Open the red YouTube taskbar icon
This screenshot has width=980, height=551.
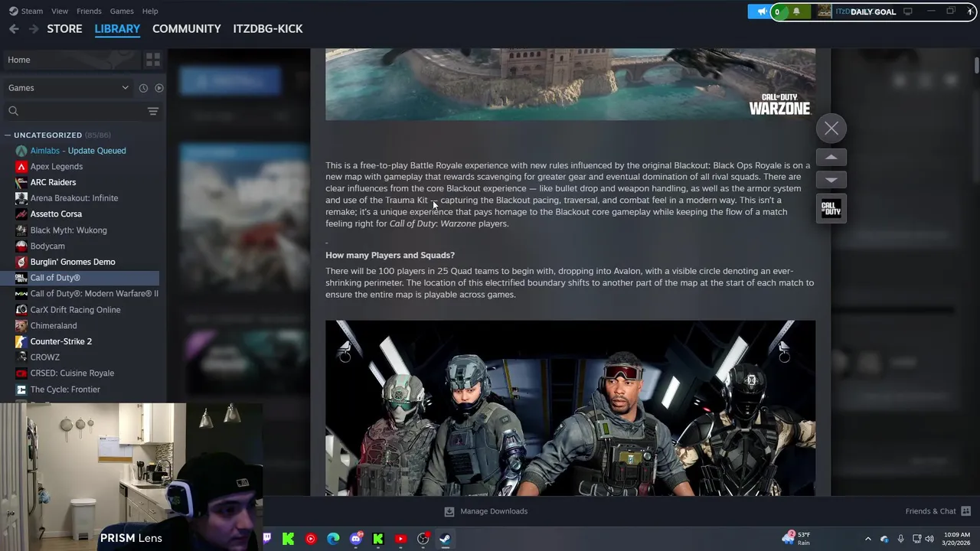click(x=400, y=539)
